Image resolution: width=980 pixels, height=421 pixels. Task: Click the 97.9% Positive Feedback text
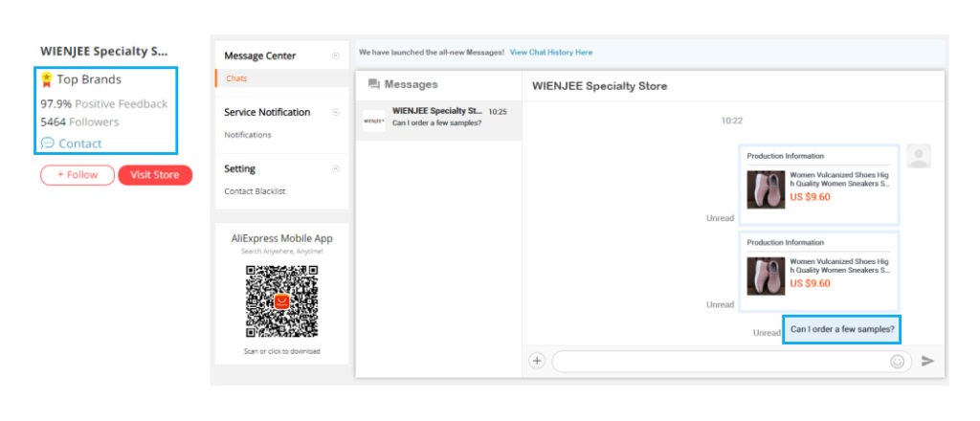[103, 103]
